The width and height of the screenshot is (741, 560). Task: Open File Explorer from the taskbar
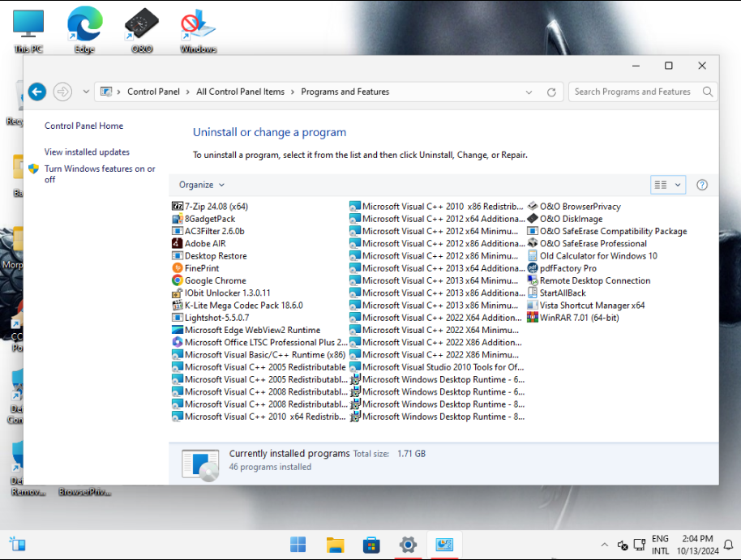[335, 545]
